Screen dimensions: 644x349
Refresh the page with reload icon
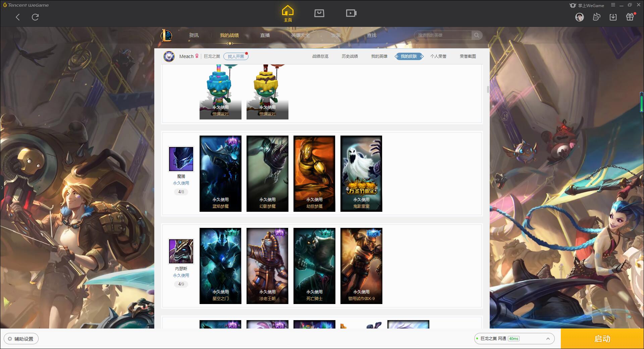point(35,17)
